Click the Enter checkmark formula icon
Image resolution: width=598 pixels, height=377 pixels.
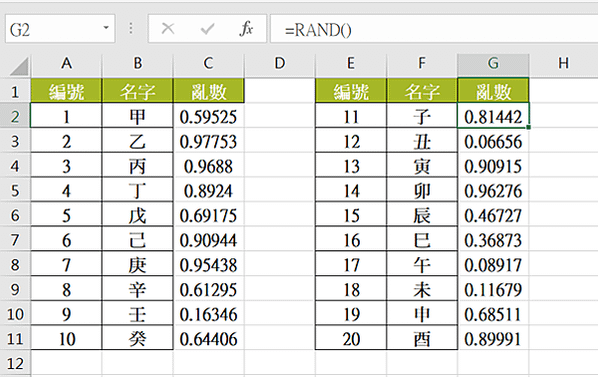tap(207, 29)
